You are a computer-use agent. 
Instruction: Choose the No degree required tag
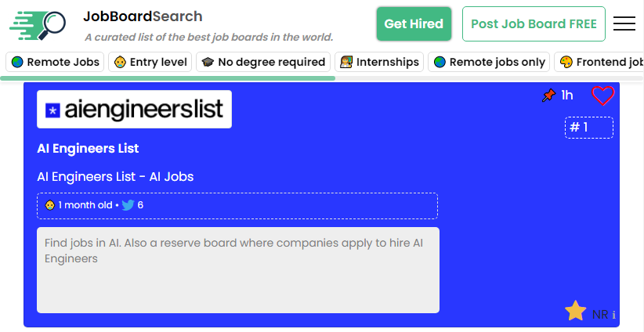262,62
